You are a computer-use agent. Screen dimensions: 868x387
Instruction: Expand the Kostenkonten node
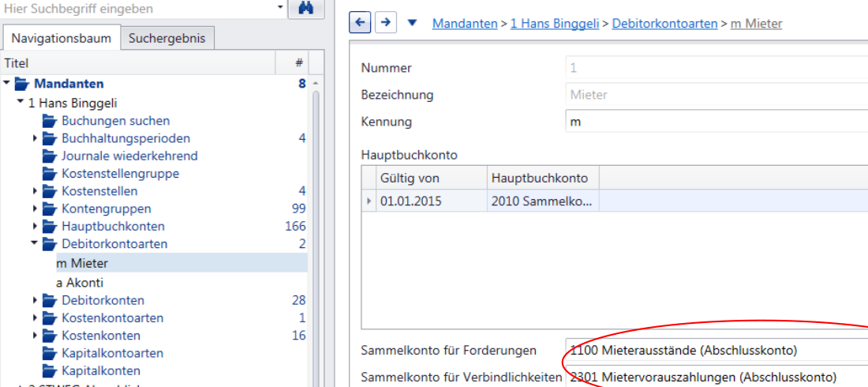(35, 336)
